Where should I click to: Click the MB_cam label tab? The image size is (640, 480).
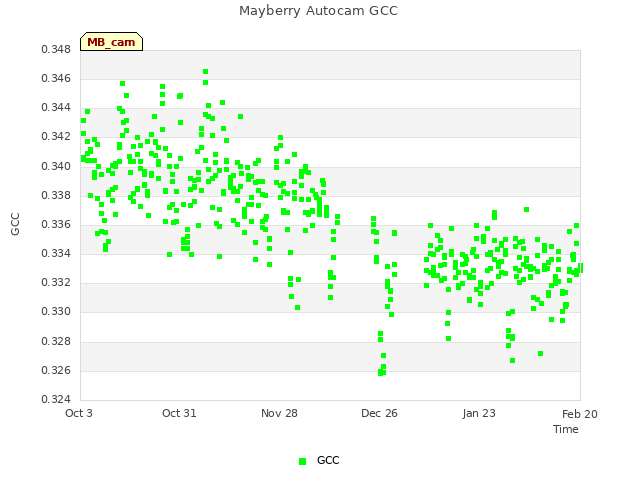pos(111,42)
